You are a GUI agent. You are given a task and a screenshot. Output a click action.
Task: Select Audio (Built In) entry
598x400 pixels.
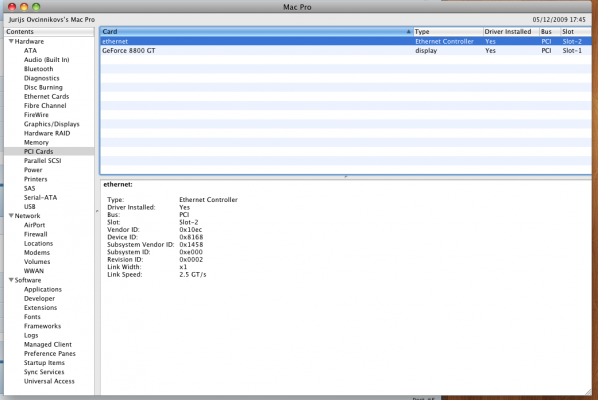pyautogui.click(x=47, y=59)
